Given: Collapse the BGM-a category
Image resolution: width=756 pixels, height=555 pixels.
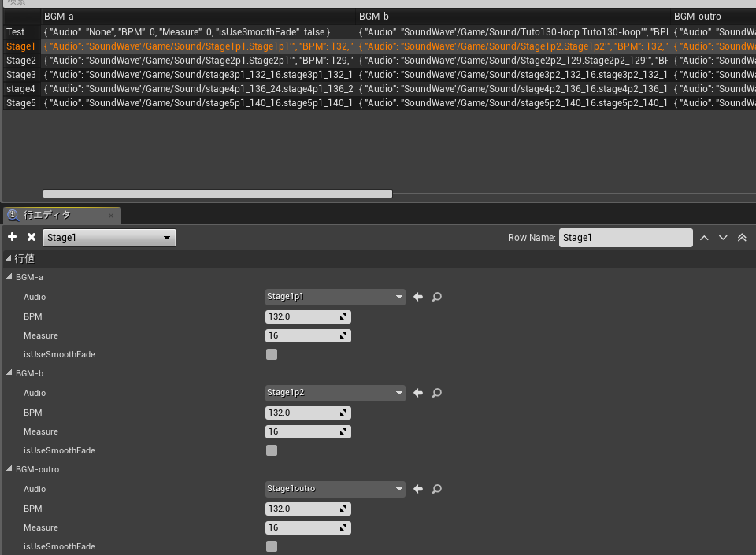Looking at the screenshot, I should click(9, 276).
